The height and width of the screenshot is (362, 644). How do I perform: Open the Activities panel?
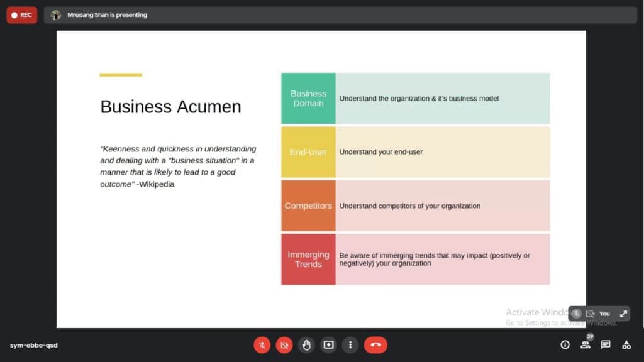click(x=626, y=344)
